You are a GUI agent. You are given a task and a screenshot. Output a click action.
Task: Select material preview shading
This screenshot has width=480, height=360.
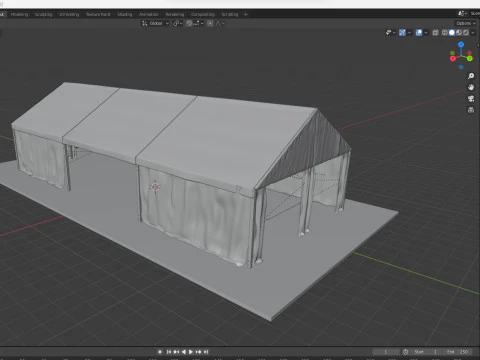(x=459, y=32)
